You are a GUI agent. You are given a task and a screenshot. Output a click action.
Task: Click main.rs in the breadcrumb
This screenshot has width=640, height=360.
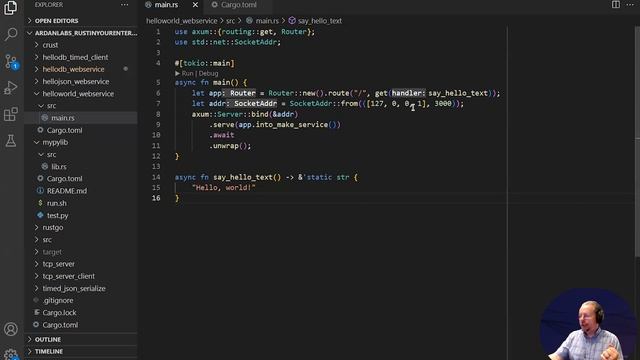[x=267, y=21]
